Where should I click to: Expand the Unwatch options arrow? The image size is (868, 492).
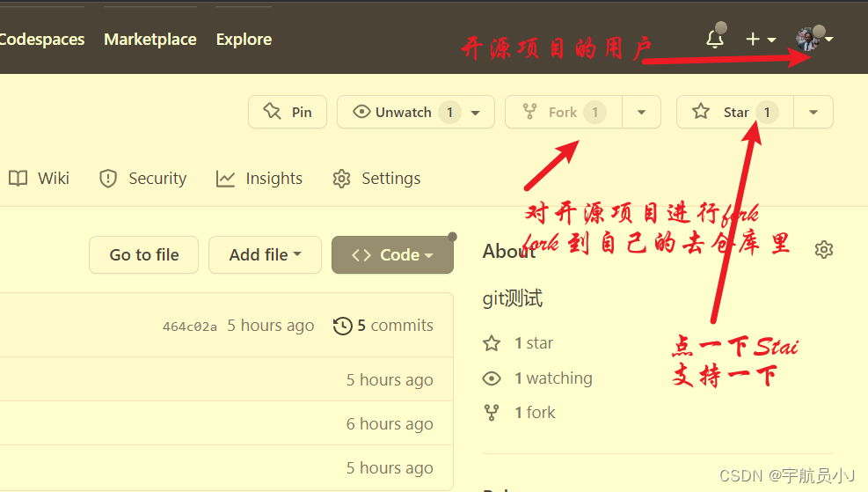(476, 113)
